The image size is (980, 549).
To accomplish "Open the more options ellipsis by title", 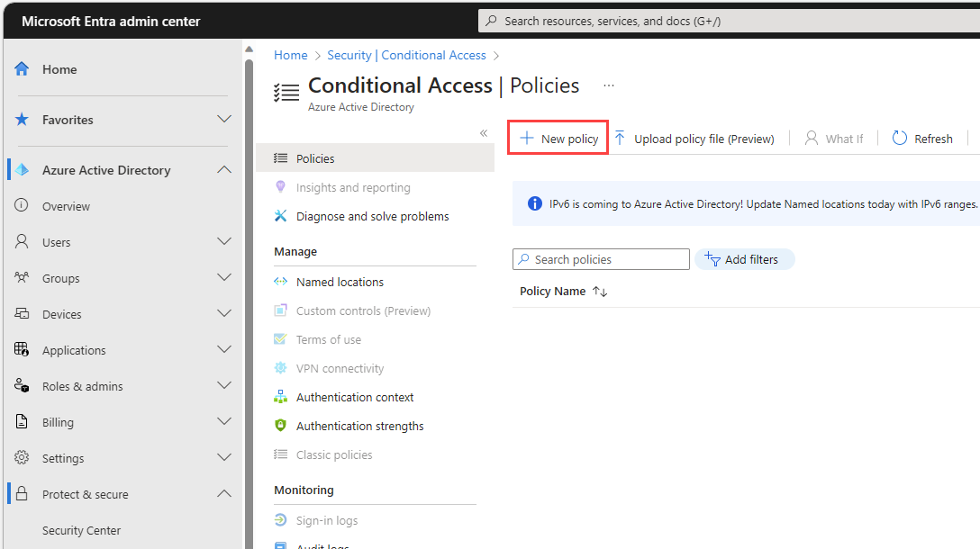I will pos(608,85).
